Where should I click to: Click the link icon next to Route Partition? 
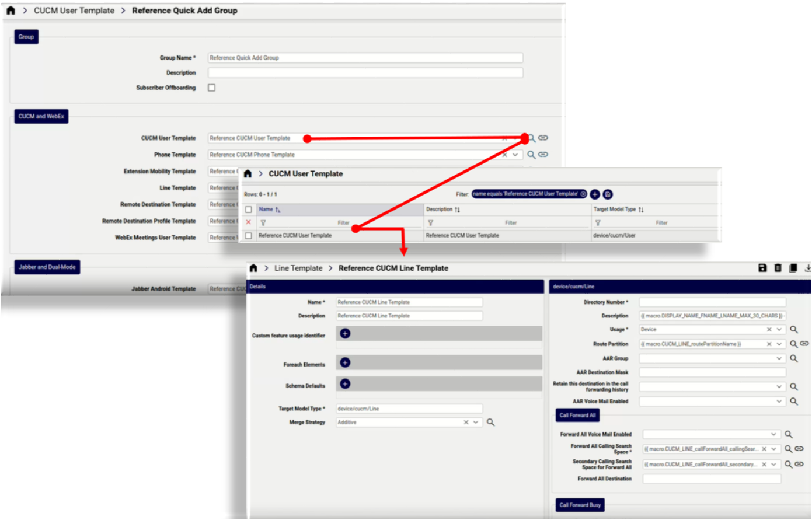click(x=806, y=343)
